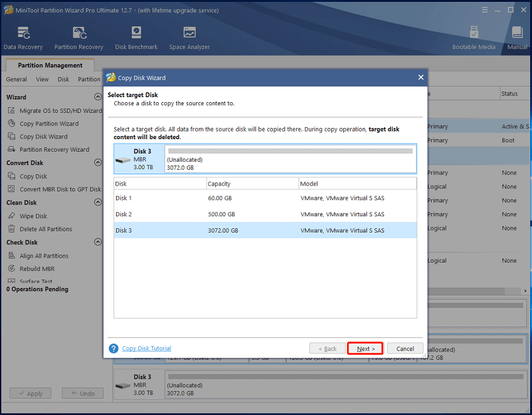532x415 pixels.
Task: Open the Disk Benchmark tool
Action: pos(136,38)
